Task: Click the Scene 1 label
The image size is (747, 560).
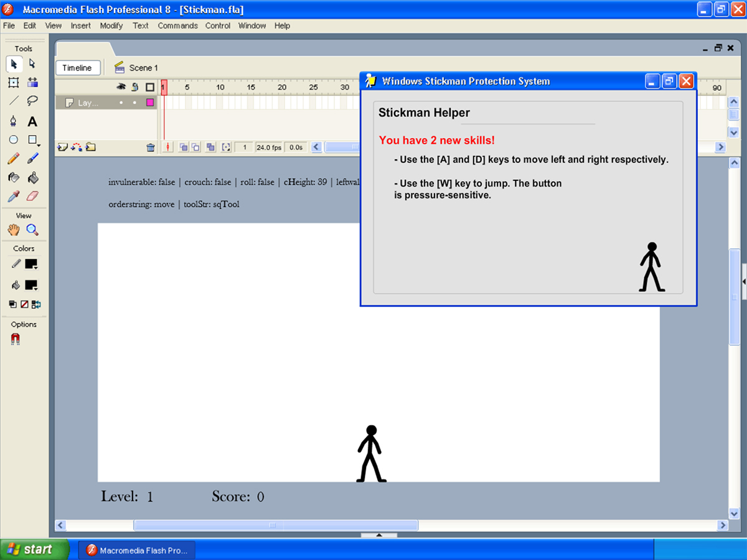Action: [144, 68]
